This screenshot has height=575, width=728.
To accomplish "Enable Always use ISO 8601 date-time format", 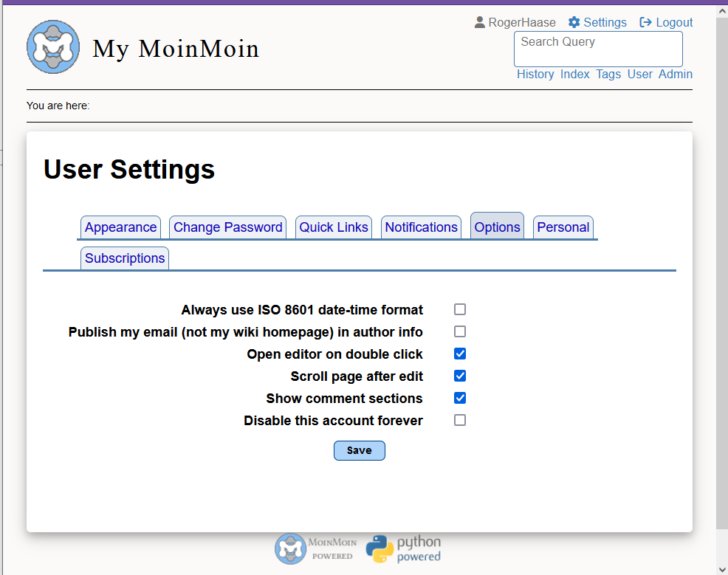I will pyautogui.click(x=460, y=309).
